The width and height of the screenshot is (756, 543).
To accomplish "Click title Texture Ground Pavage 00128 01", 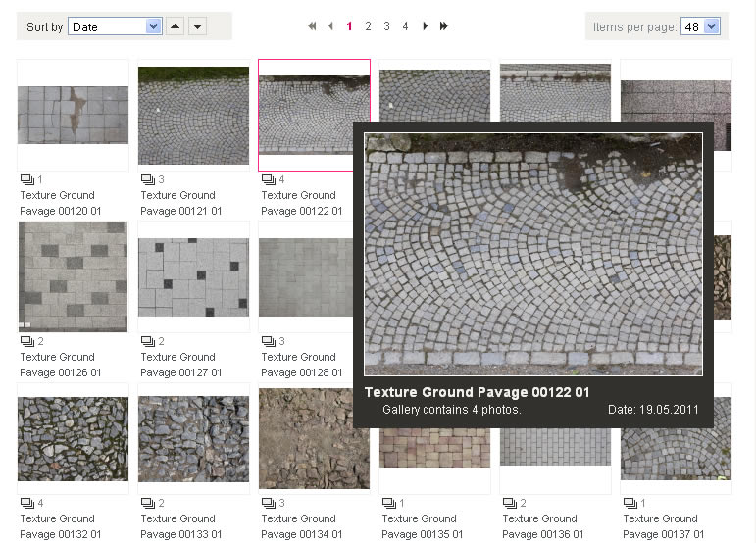I will tap(301, 365).
